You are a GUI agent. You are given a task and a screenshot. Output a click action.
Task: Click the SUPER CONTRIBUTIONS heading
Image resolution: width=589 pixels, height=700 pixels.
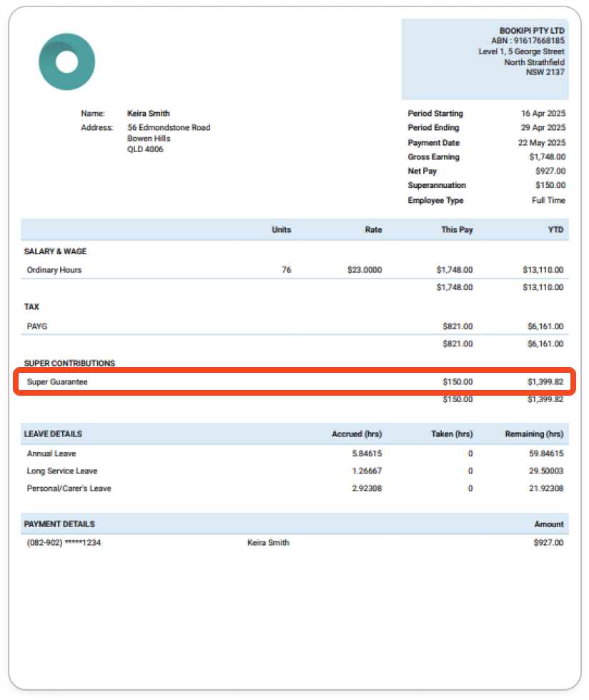tap(68, 363)
